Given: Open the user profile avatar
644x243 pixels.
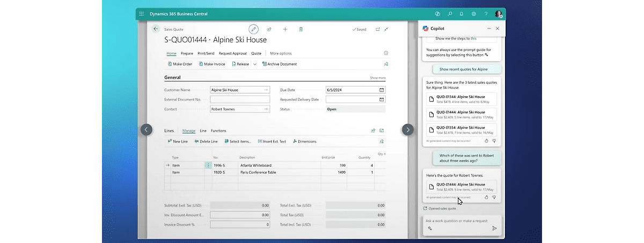Looking at the screenshot, I should tap(499, 14).
